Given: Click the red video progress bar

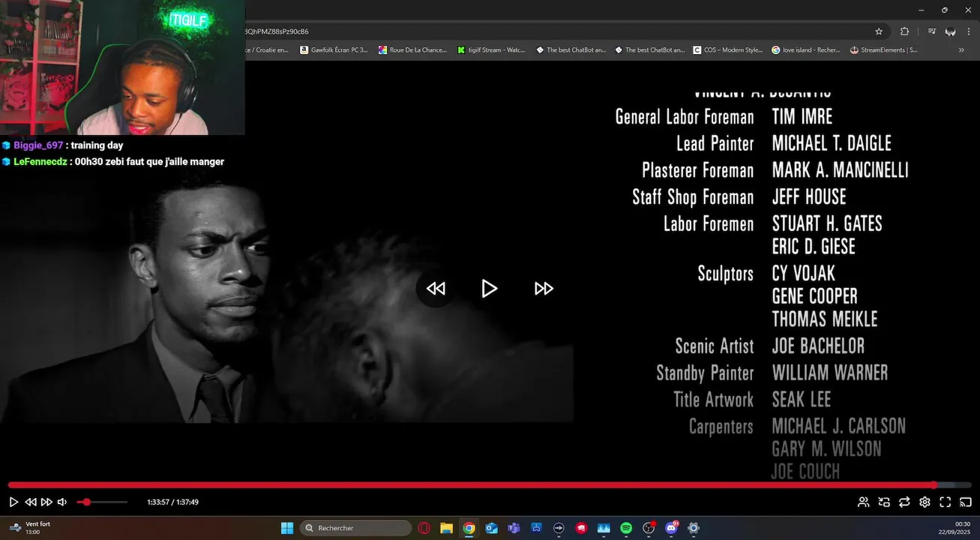Looking at the screenshot, I should click(490, 485).
